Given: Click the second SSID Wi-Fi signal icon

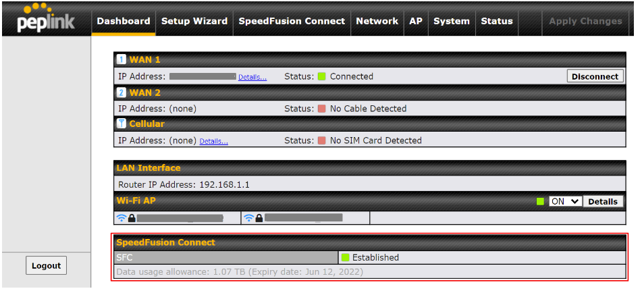Looking at the screenshot, I should pos(249,218).
